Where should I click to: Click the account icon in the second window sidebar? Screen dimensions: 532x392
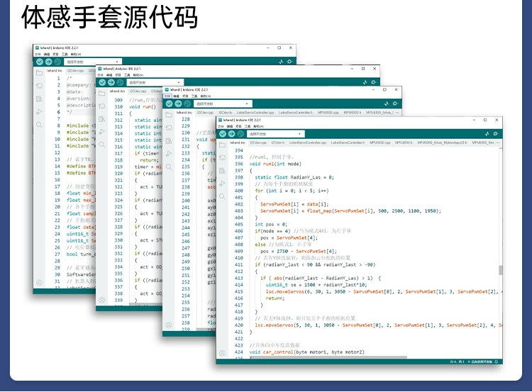pyautogui.click(x=101, y=300)
